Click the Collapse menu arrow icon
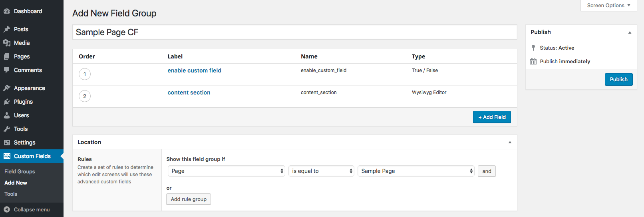The height and width of the screenshot is (217, 644). (x=7, y=209)
